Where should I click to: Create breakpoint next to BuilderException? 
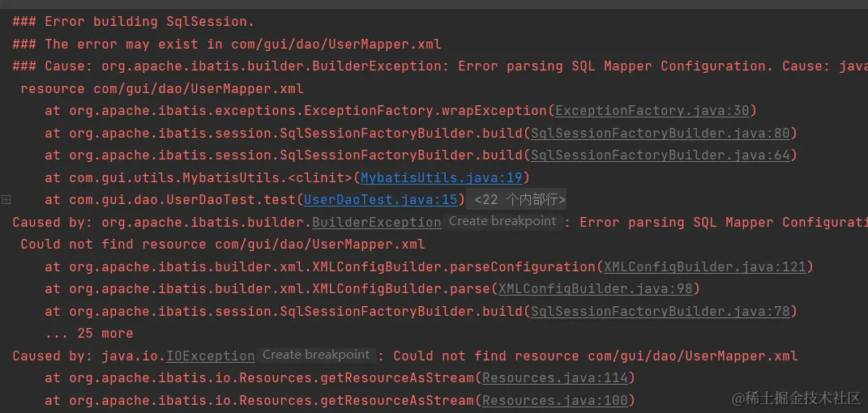[502, 221]
